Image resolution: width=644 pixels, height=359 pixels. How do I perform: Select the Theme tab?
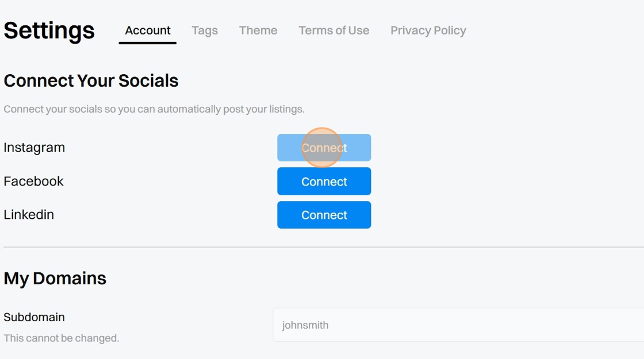pyautogui.click(x=258, y=30)
